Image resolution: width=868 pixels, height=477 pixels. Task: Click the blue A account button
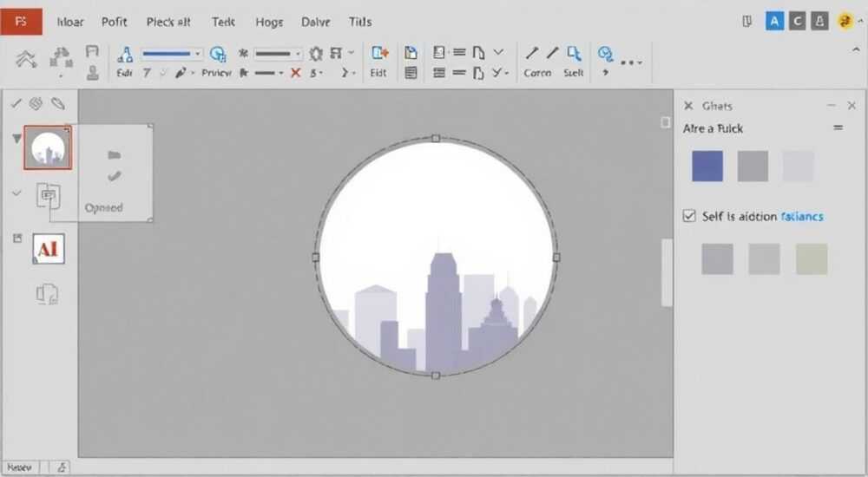(774, 22)
